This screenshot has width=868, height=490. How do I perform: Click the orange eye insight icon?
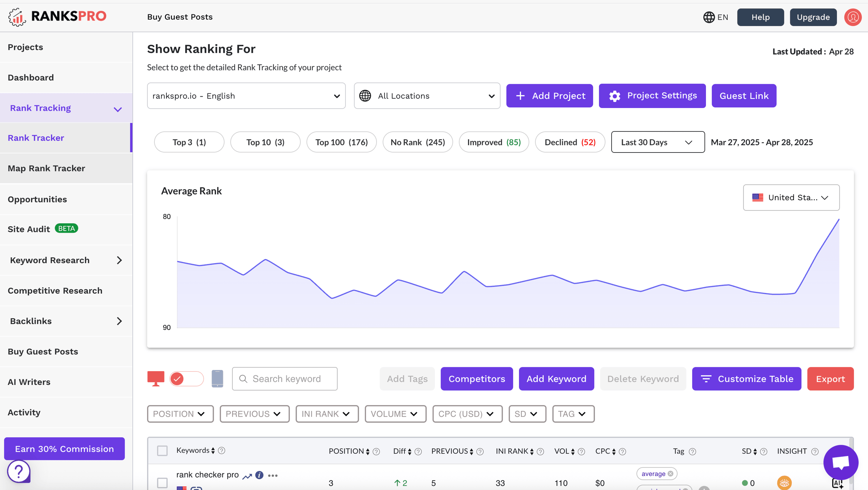(x=784, y=483)
